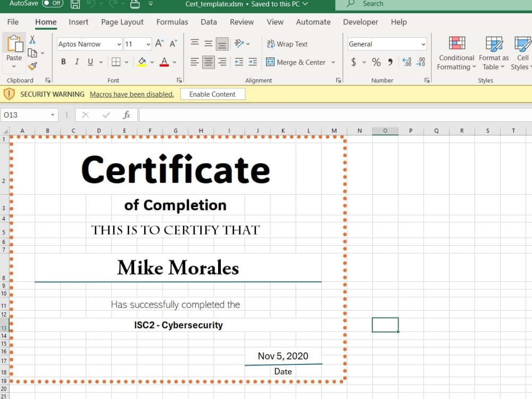Center text horizontally
The width and height of the screenshot is (532, 399).
pyautogui.click(x=209, y=62)
